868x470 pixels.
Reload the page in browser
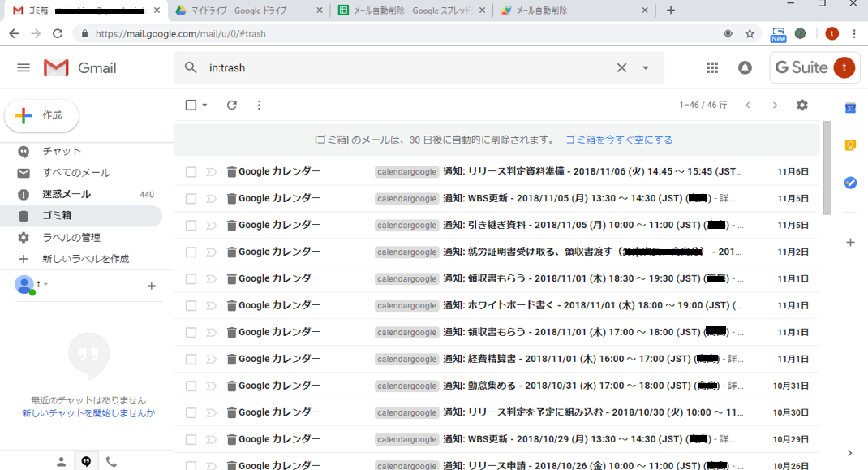tap(58, 34)
